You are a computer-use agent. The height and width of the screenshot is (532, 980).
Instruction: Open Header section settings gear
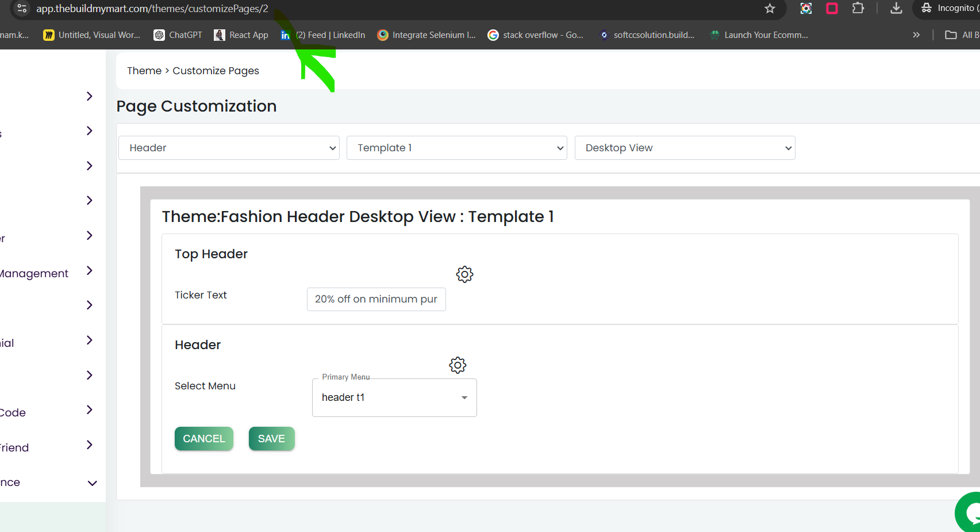tap(458, 365)
